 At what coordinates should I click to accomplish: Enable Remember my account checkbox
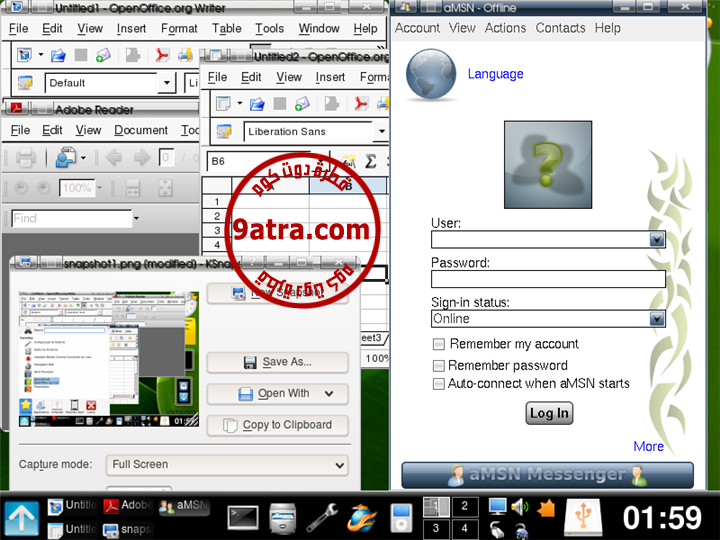click(439, 344)
